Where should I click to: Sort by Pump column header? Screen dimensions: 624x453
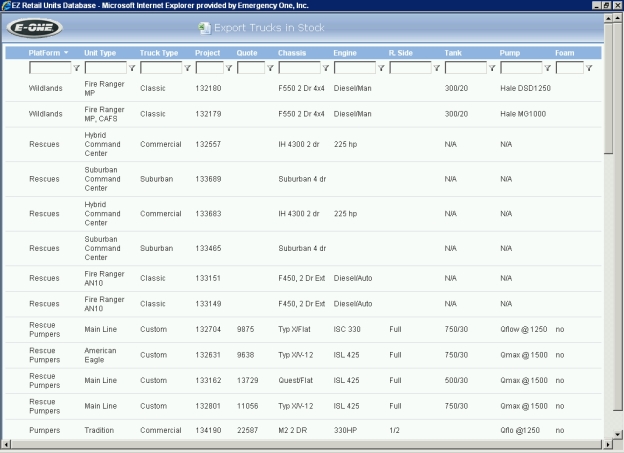pyautogui.click(x=510, y=53)
